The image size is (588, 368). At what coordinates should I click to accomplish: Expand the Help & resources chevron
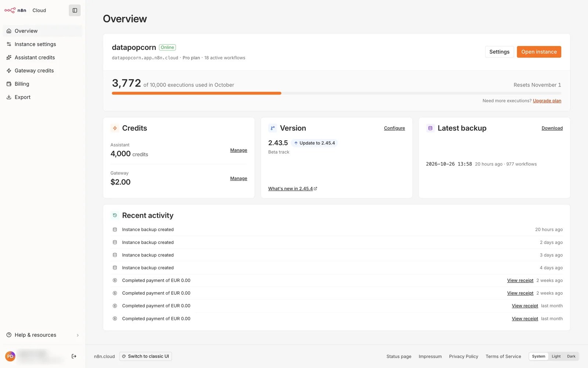point(78,335)
